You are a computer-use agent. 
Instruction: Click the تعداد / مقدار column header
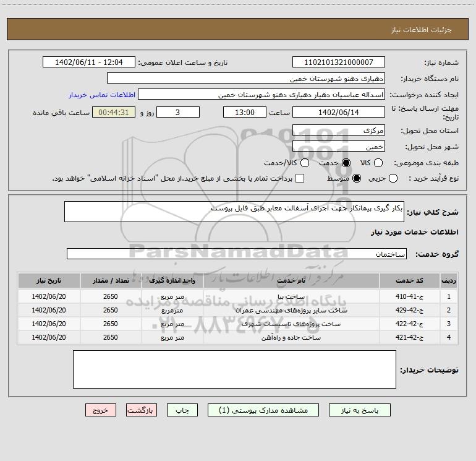[x=111, y=280]
